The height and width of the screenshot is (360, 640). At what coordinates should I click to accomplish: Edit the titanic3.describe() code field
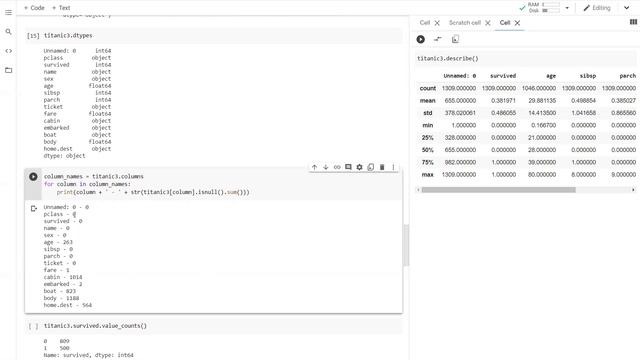tap(526, 58)
